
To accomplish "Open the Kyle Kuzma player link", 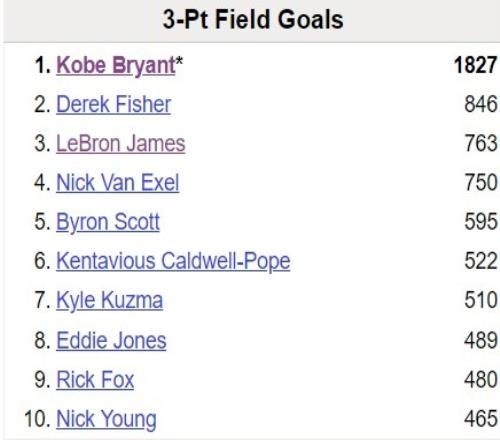I will pos(109,301).
